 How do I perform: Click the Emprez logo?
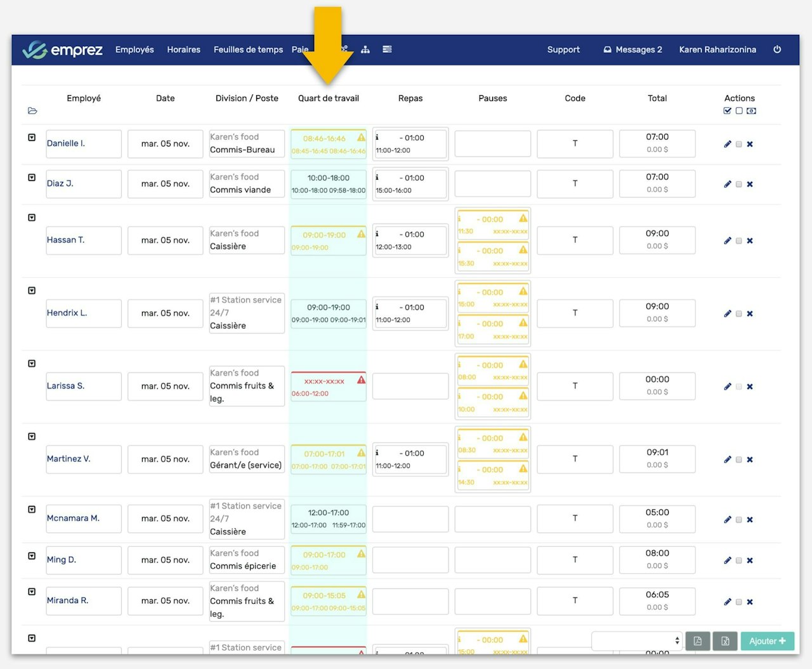62,49
